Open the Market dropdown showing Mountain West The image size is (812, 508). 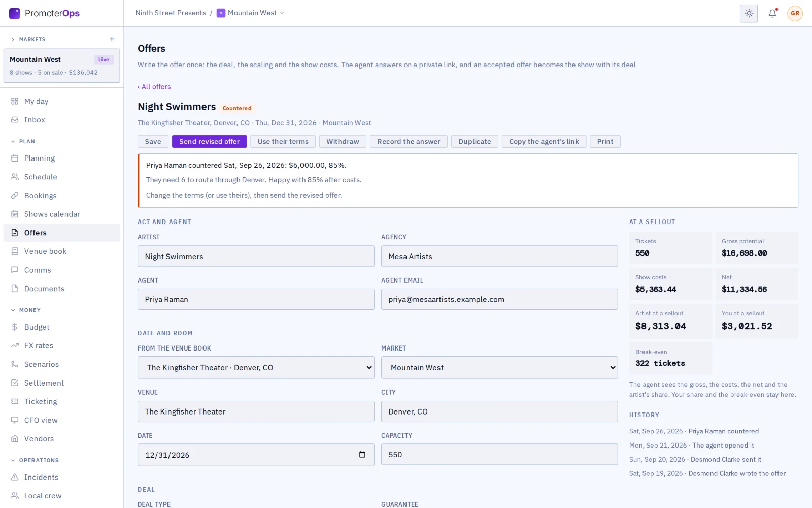pos(499,367)
